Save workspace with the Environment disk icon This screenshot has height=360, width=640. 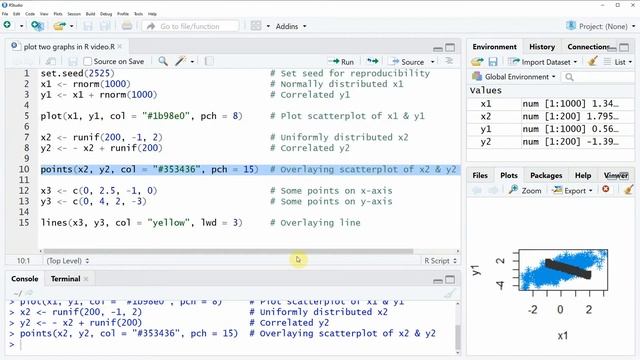point(493,62)
